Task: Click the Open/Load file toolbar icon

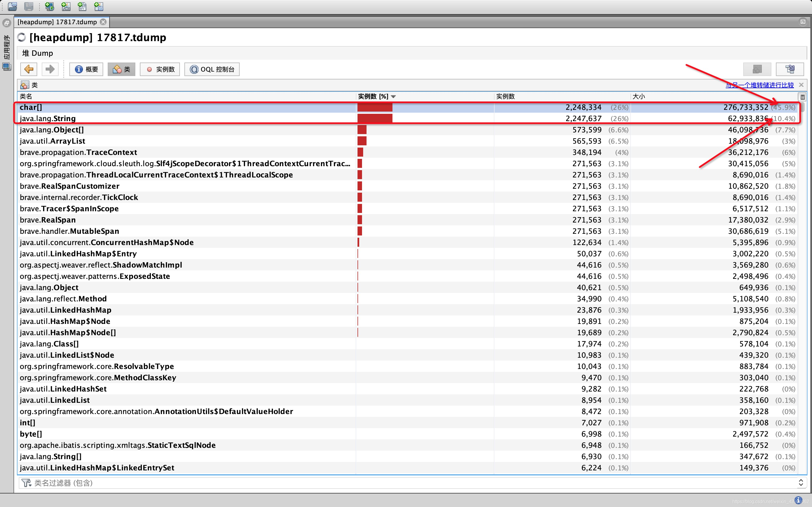Action: click(12, 6)
